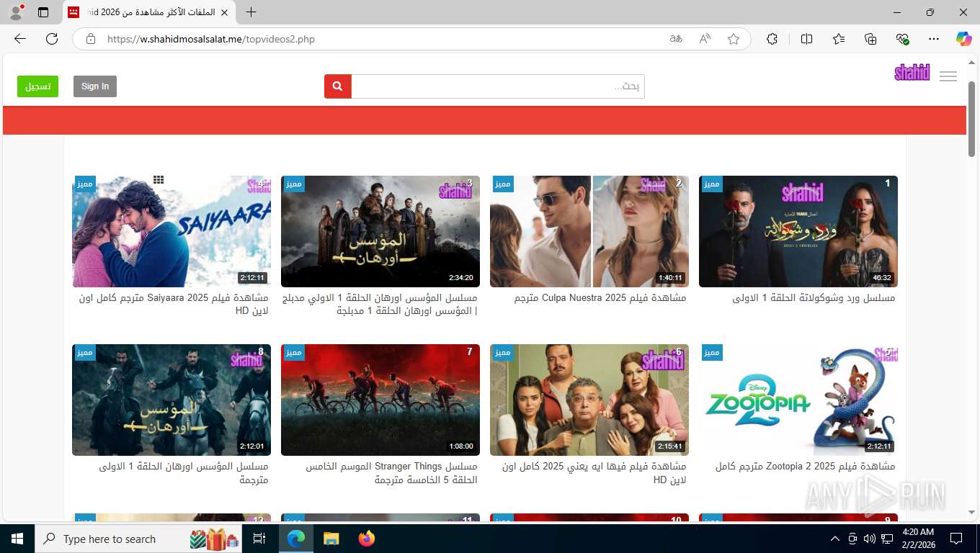Open the Favorites list icon
This screenshot has width=980, height=553.
pos(839,39)
